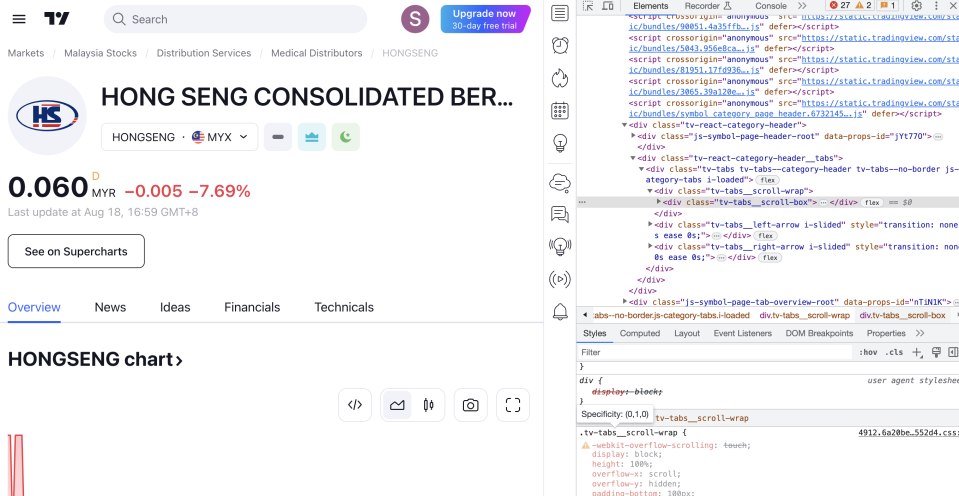Screen dimensions: 959x496
Task: Open the user avatar S menu
Action: [x=415, y=19]
